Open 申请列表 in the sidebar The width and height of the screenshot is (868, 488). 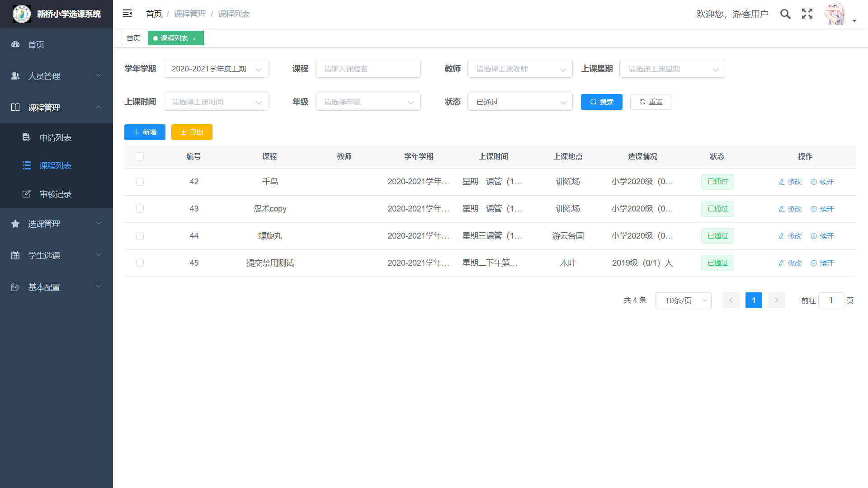pos(55,137)
